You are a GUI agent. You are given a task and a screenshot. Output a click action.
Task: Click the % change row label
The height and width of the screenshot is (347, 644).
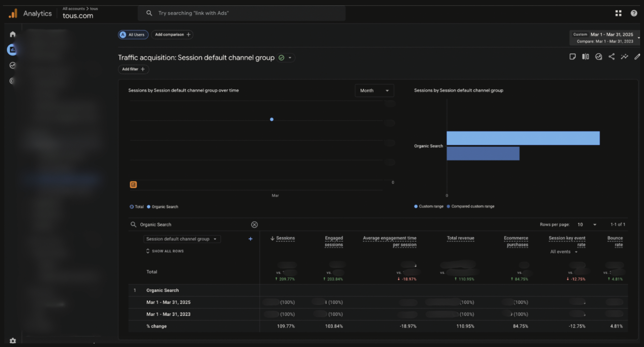click(x=156, y=326)
